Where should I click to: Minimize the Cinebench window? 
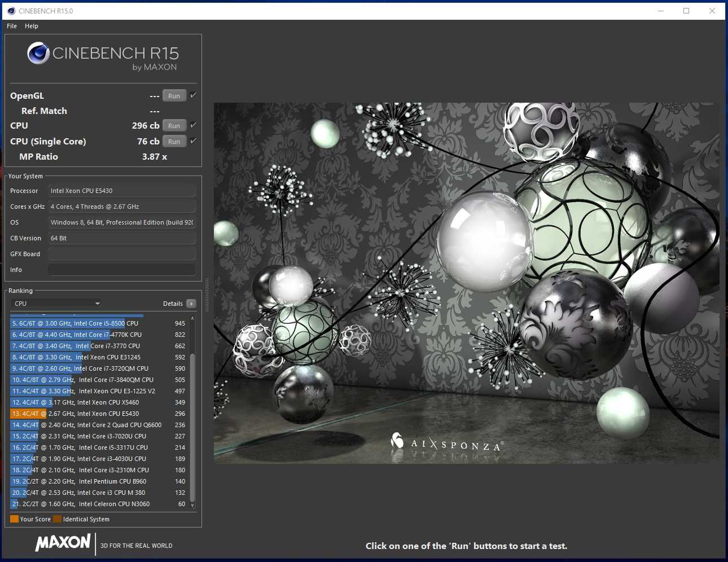click(x=661, y=11)
